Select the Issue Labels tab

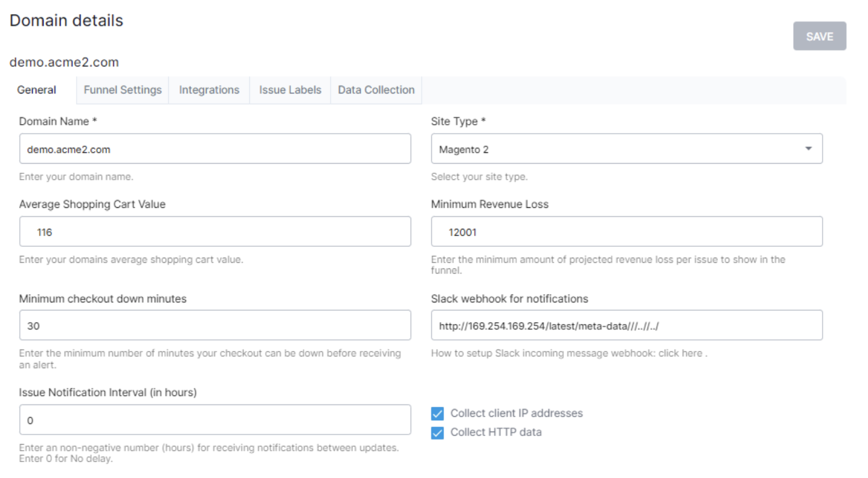point(290,90)
